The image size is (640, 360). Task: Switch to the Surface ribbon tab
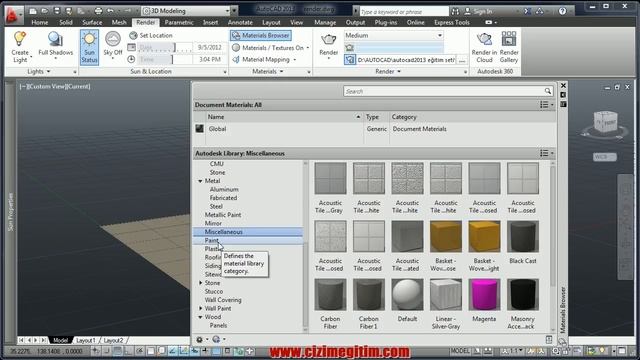92,22
